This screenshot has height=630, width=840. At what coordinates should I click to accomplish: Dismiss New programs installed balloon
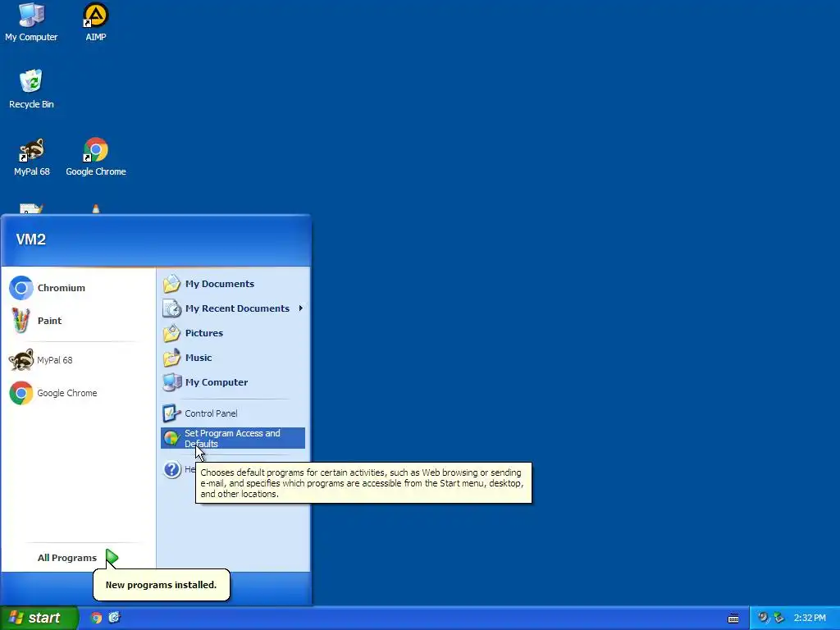click(x=162, y=584)
